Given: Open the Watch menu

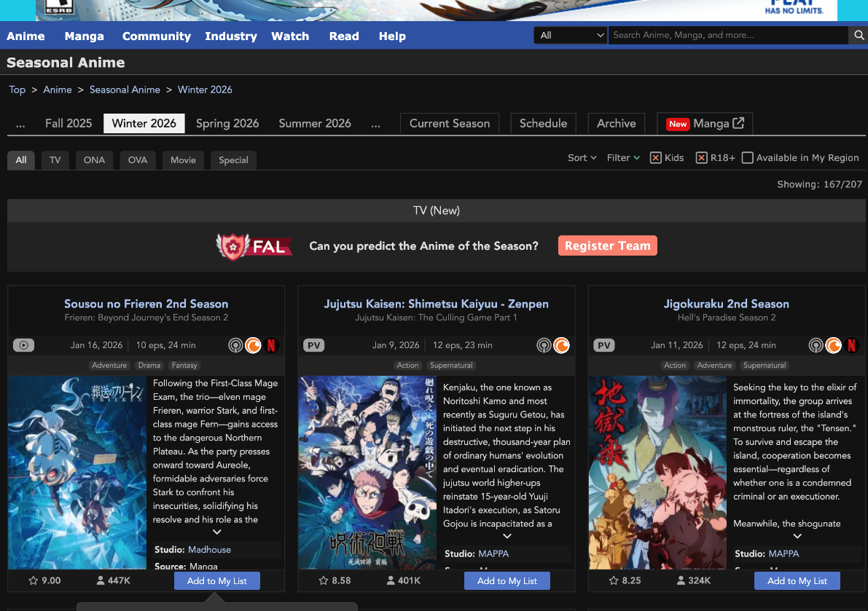Looking at the screenshot, I should pyautogui.click(x=290, y=36).
